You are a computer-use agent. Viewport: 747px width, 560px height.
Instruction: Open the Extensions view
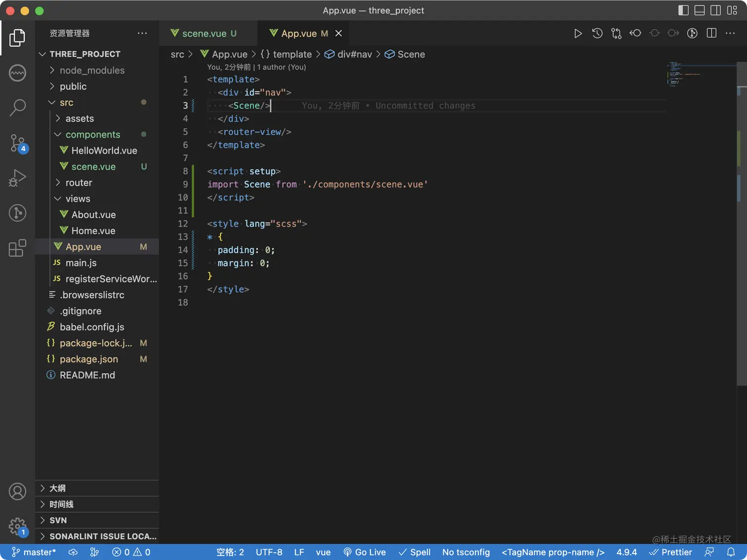click(17, 248)
